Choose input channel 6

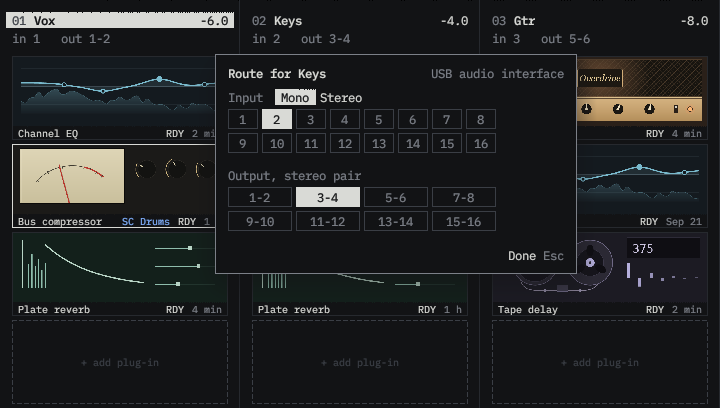(x=412, y=119)
